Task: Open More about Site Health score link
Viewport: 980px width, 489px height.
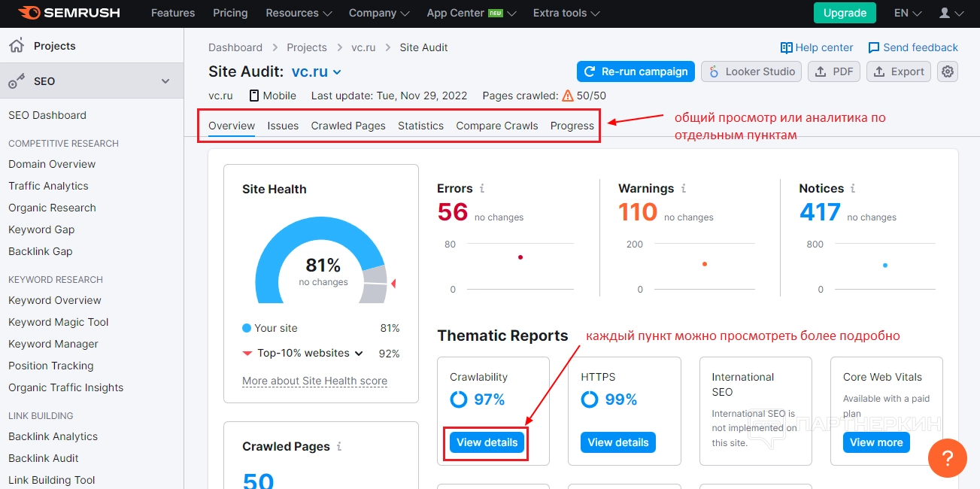Action: tap(314, 381)
